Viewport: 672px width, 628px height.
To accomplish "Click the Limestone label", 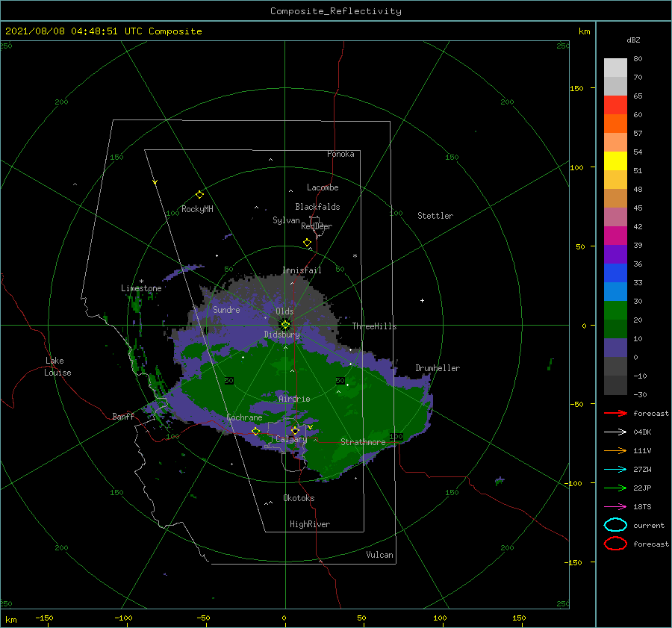I will pyautogui.click(x=141, y=288).
